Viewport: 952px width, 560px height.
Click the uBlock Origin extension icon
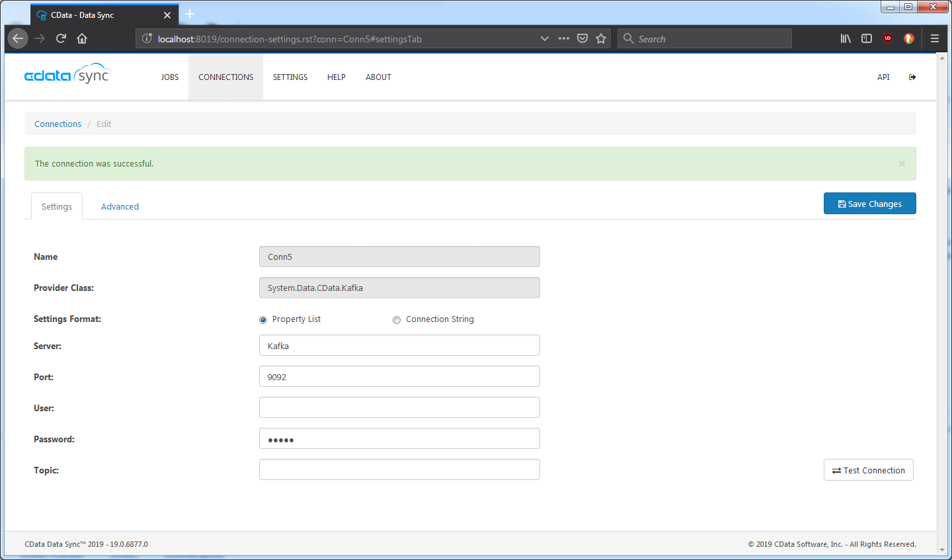click(x=888, y=38)
